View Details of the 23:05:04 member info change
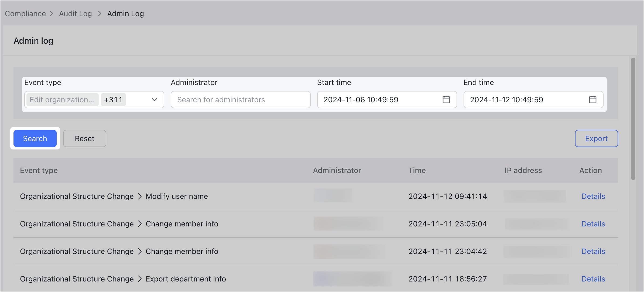 click(x=593, y=224)
